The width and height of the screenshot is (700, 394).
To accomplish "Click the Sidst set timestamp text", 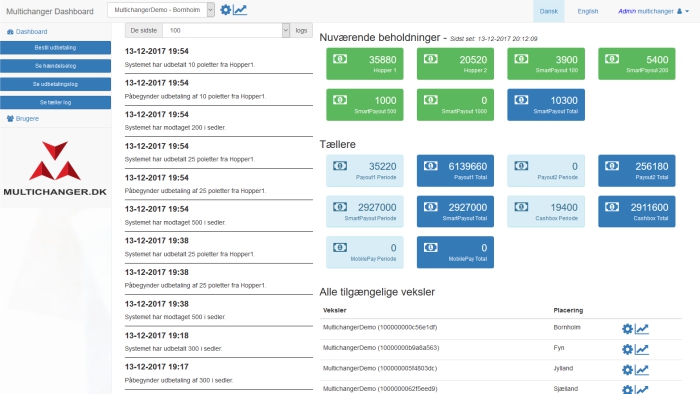I will tap(494, 39).
